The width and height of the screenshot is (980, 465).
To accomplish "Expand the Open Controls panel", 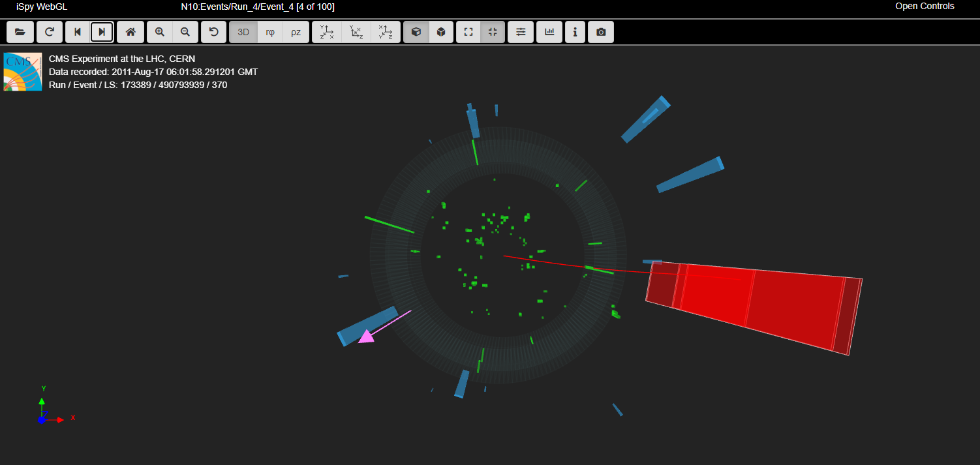I will [924, 7].
